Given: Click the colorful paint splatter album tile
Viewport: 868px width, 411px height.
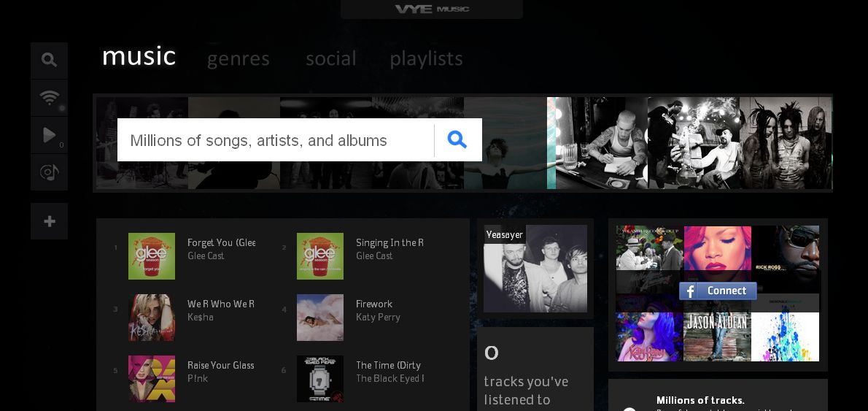Looking at the screenshot, I should coord(786,337).
